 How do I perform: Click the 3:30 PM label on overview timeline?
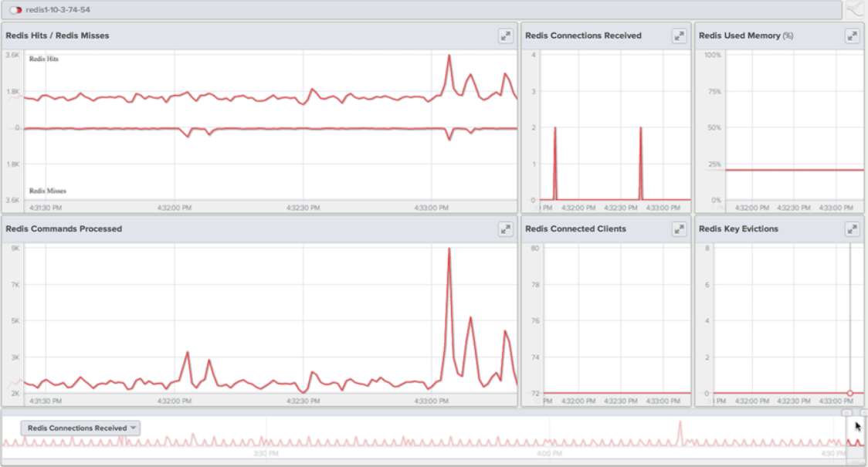click(266, 453)
